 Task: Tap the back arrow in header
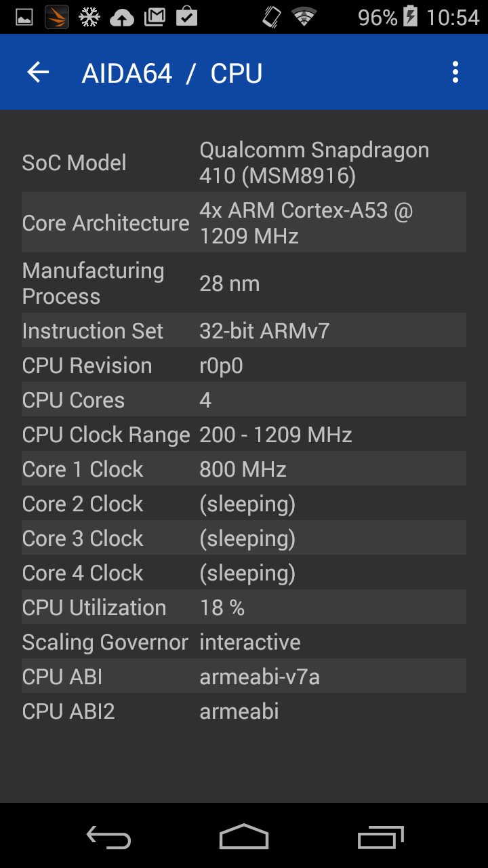[x=38, y=73]
